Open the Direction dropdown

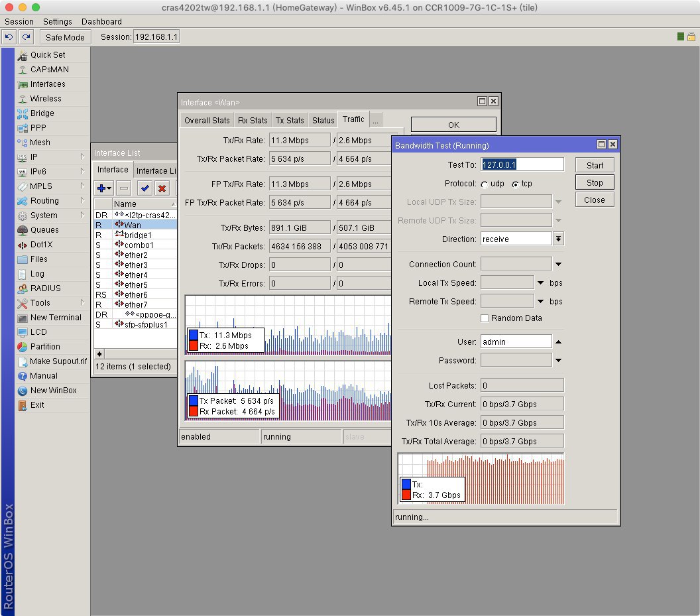tap(559, 239)
